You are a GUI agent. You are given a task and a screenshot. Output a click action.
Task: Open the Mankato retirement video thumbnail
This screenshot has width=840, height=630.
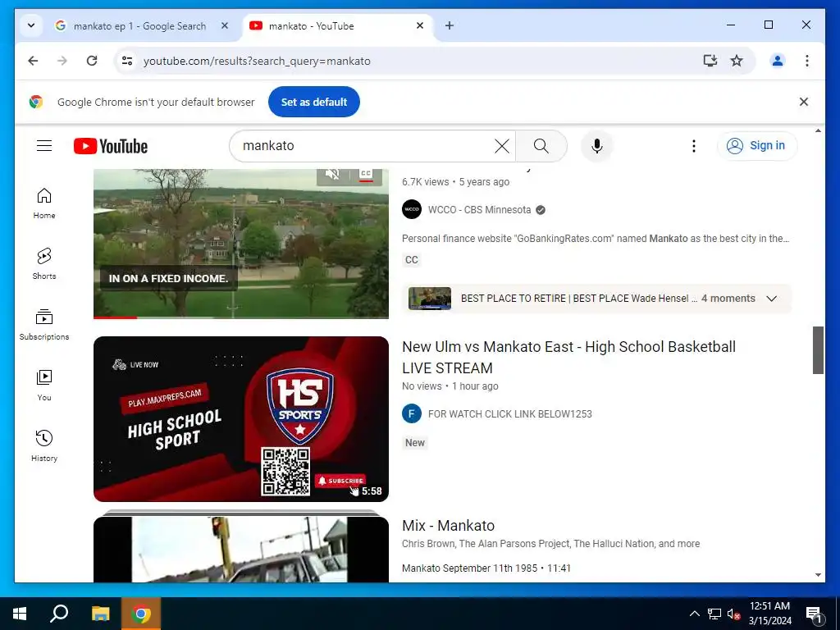[241, 244]
